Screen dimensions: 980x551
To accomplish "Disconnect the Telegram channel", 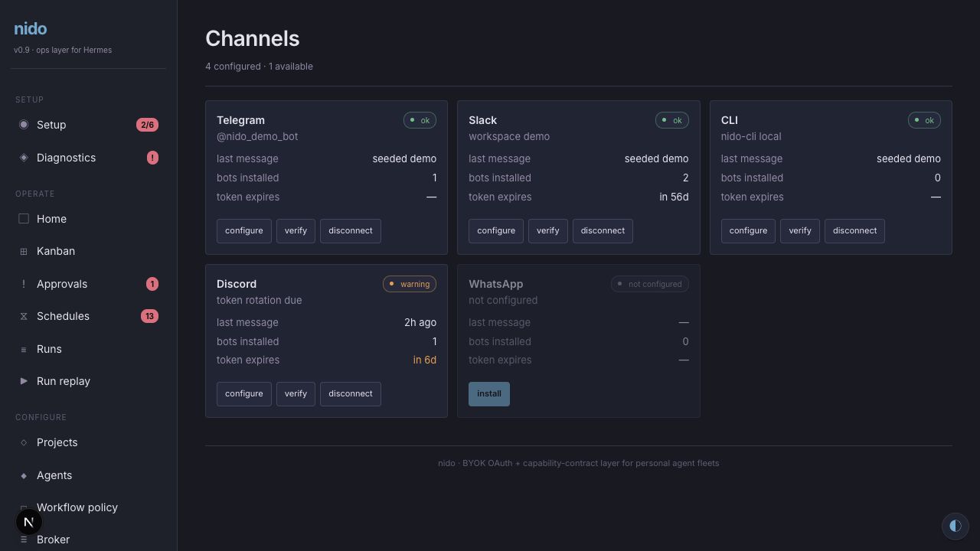I will [351, 230].
